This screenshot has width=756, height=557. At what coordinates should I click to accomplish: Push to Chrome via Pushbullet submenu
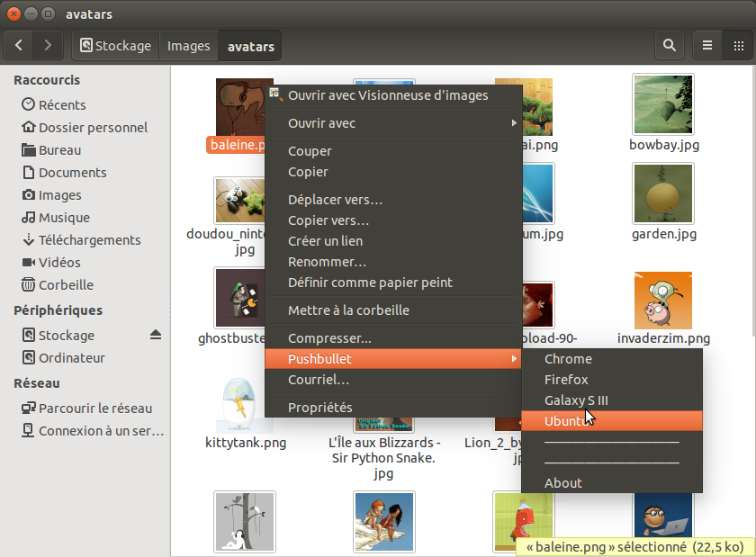point(612,359)
